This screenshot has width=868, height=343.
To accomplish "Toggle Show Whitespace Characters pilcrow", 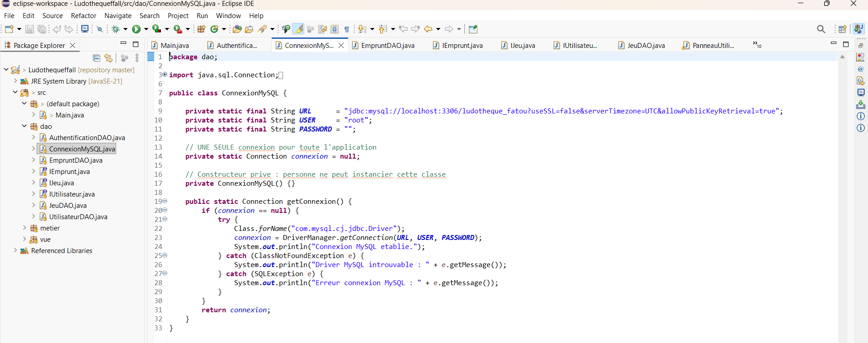I will [347, 29].
